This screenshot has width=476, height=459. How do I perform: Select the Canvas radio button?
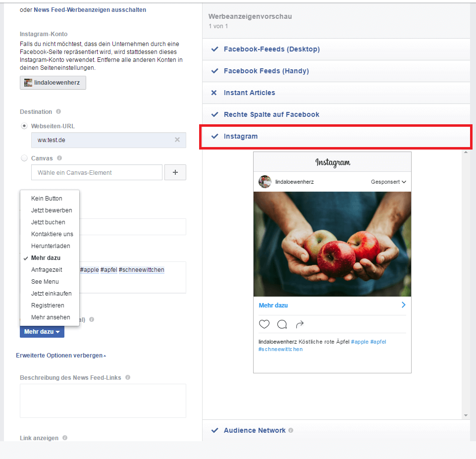click(x=24, y=158)
